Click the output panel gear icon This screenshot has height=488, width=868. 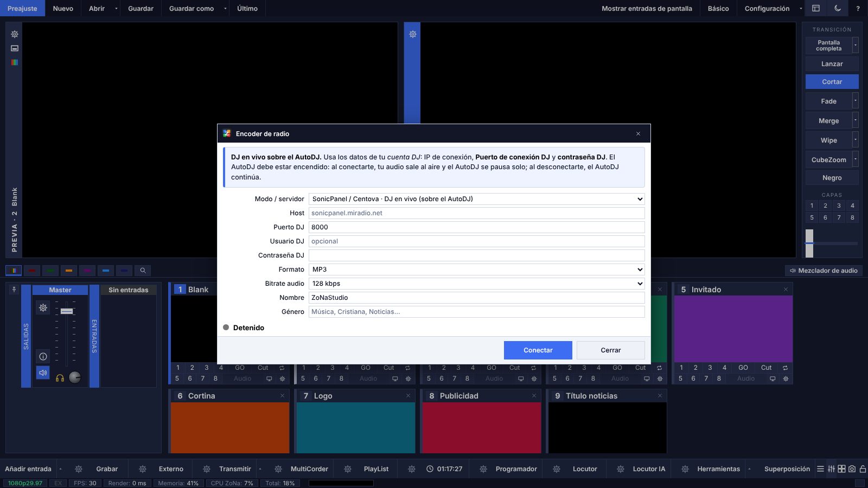click(412, 34)
